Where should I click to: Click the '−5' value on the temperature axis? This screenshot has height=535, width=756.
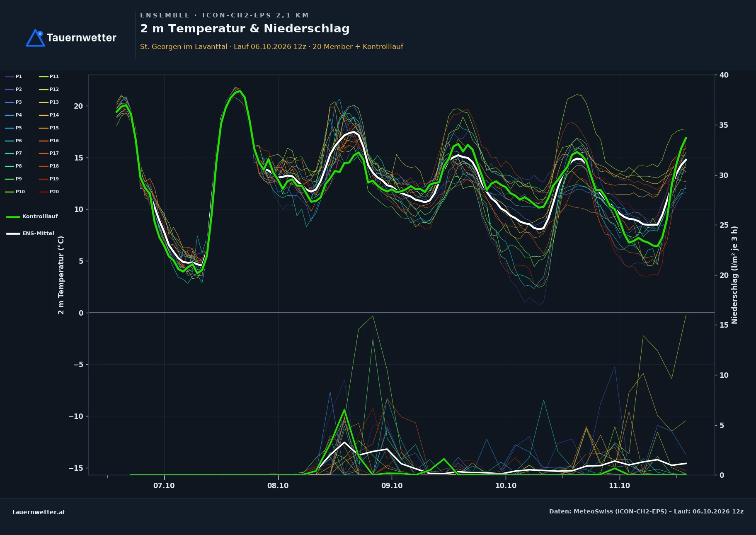coord(78,365)
